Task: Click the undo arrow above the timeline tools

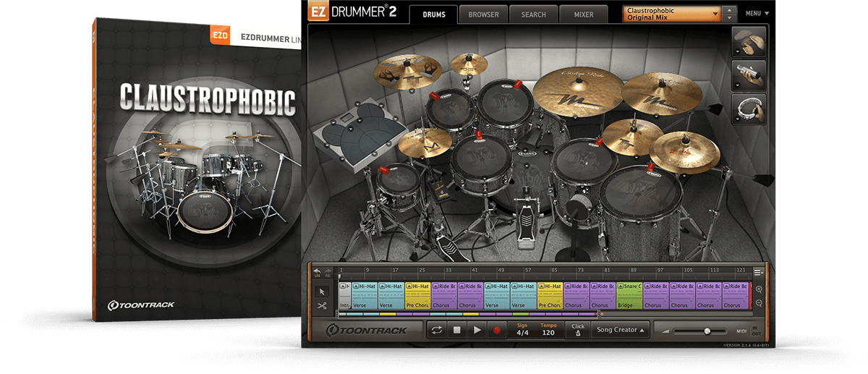Action: 317,273
